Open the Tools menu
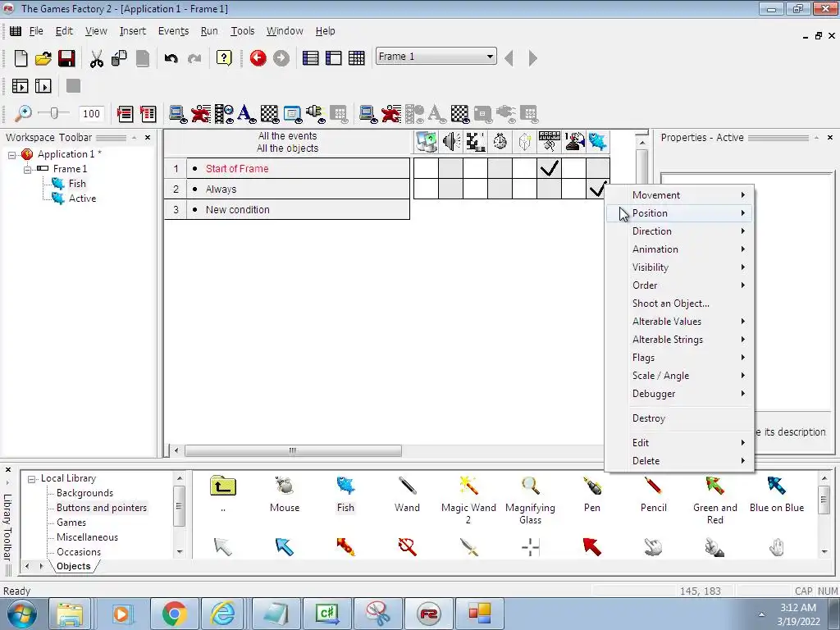This screenshot has width=840, height=630. [x=242, y=31]
